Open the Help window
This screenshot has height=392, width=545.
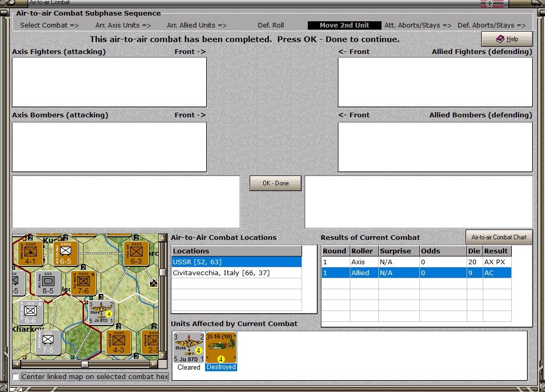(507, 39)
